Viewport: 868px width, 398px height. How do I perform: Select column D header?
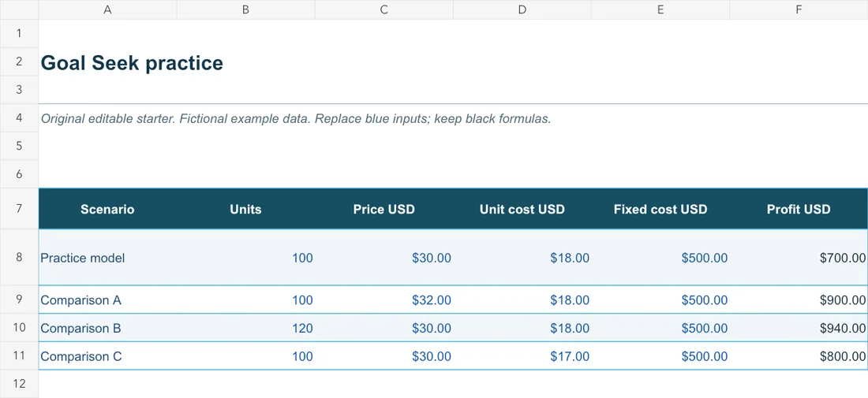coord(522,9)
